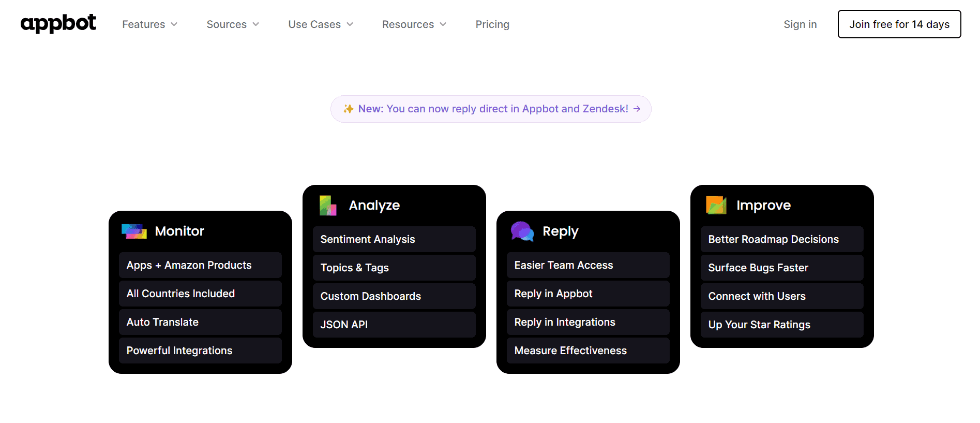980x423 pixels.
Task: Expand the Use Cases menu
Action: (x=320, y=24)
